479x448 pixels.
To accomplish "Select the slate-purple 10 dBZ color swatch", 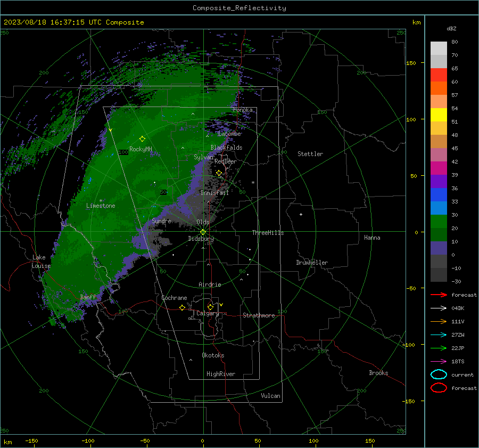I will pyautogui.click(x=439, y=248).
